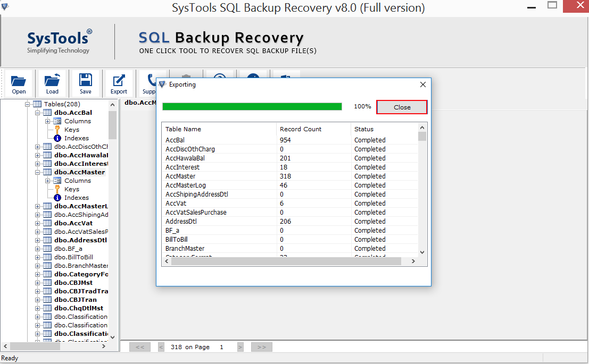
Task: Collapse the Tables(208) tree node
Action: 27,104
